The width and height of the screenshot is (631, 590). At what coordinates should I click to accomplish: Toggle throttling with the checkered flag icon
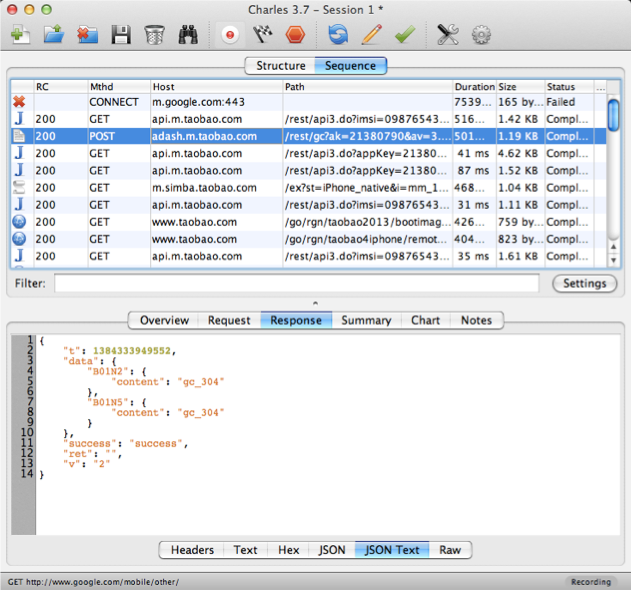point(263,35)
